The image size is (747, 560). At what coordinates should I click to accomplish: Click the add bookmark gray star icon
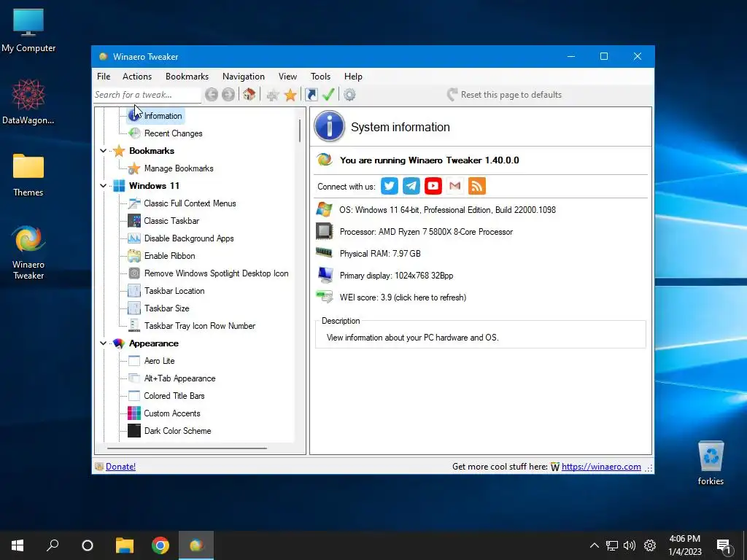click(x=273, y=96)
